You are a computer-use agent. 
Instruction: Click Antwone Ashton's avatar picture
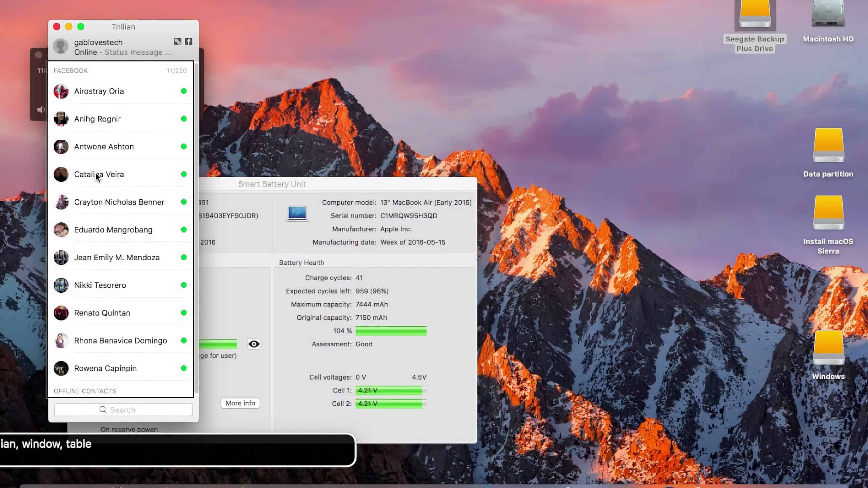click(x=61, y=147)
